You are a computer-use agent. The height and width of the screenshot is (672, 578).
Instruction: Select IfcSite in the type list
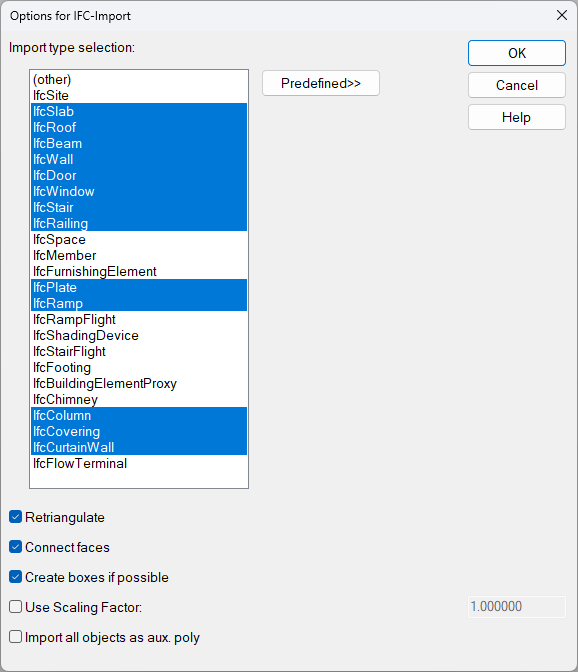click(x=139, y=95)
